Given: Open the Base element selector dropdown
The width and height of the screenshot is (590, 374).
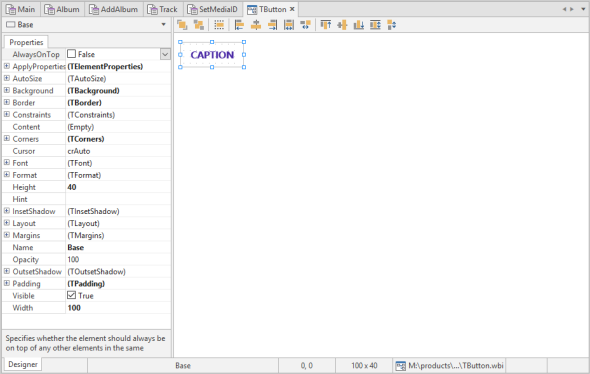Looking at the screenshot, I should 163,24.
